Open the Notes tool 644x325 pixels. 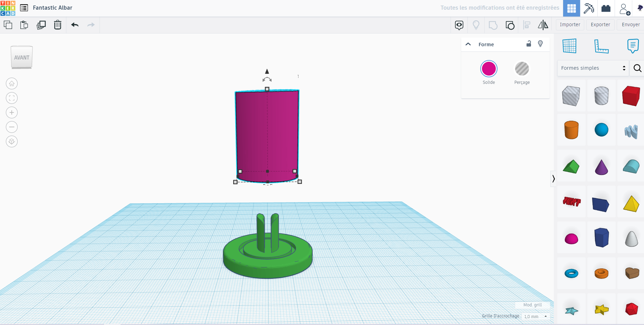(x=633, y=46)
